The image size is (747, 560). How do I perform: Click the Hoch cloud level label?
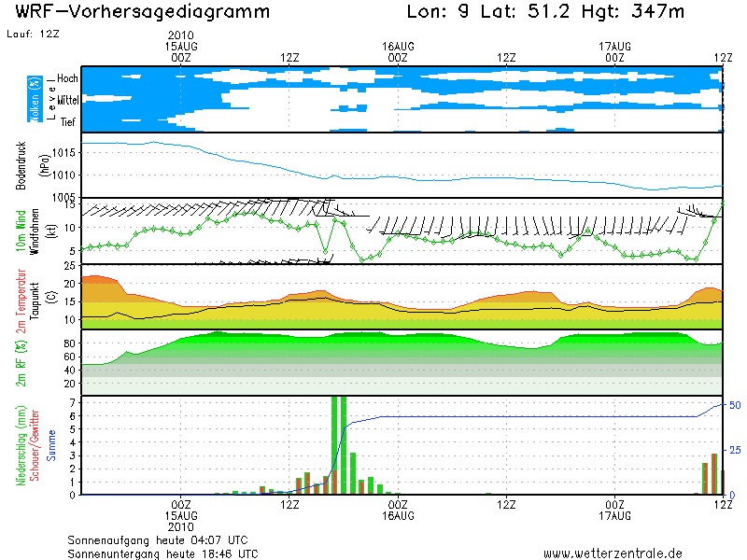[x=67, y=77]
